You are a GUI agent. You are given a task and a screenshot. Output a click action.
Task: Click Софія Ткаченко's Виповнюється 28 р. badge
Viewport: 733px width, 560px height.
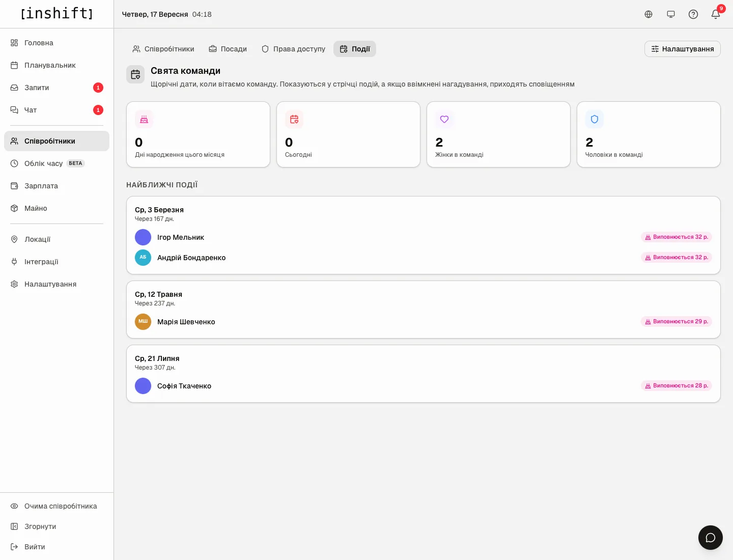tap(676, 386)
